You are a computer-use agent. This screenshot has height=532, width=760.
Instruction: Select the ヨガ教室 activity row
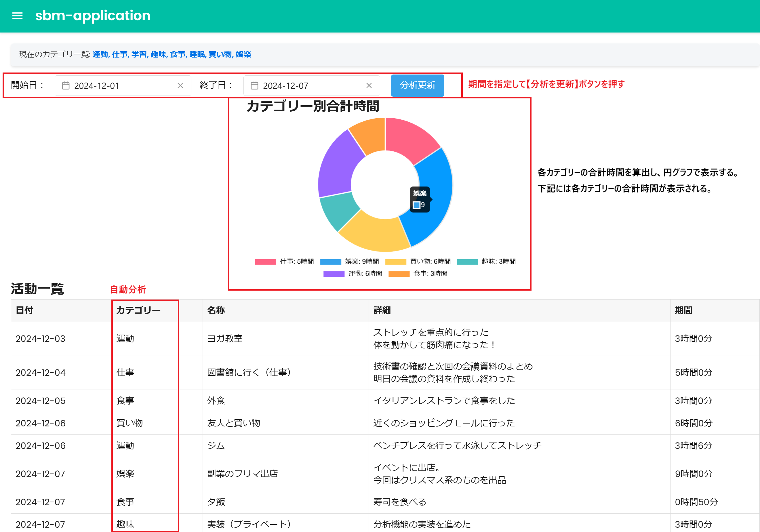tap(225, 339)
